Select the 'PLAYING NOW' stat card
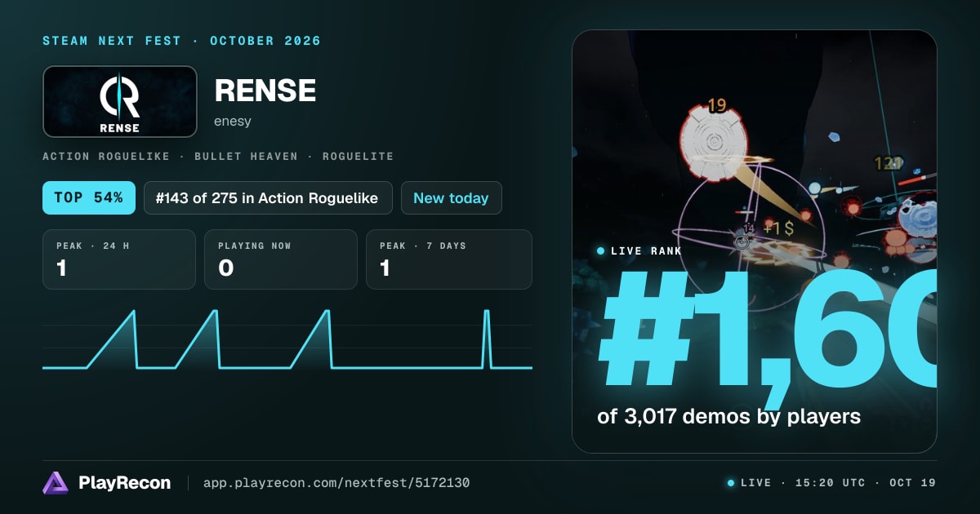The image size is (980, 514). pyautogui.click(x=281, y=259)
